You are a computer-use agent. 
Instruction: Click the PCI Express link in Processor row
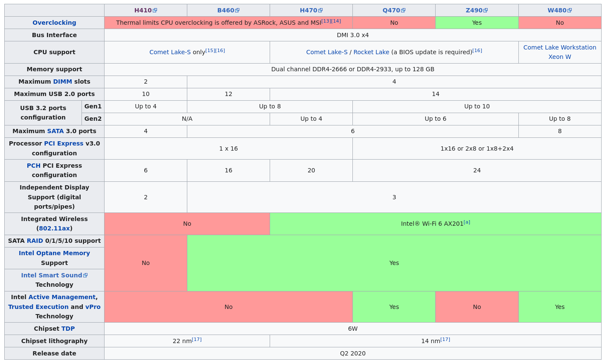click(x=64, y=143)
